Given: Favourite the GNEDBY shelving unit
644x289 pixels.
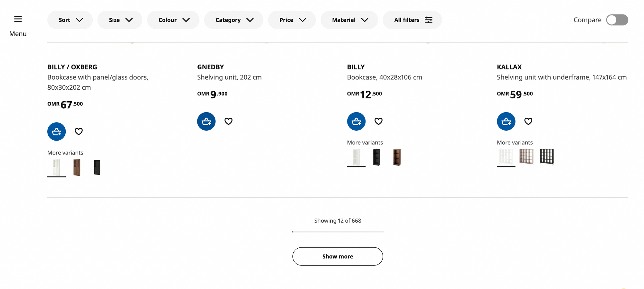Looking at the screenshot, I should (228, 121).
